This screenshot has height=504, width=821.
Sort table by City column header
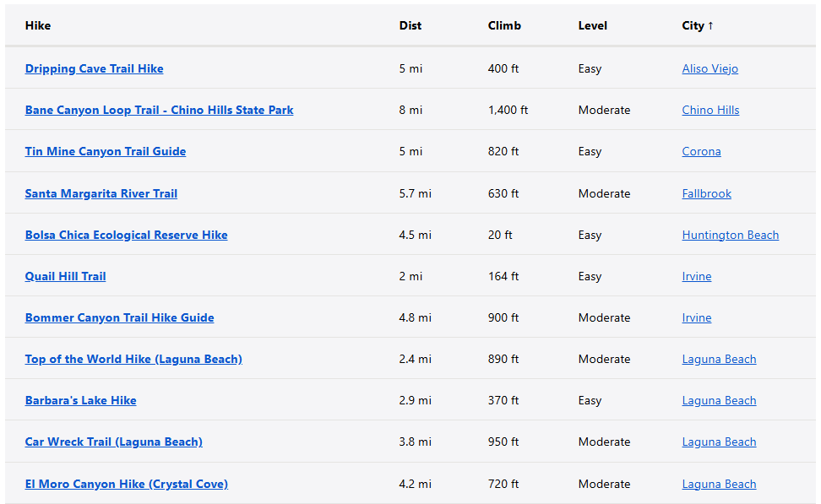[698, 26]
